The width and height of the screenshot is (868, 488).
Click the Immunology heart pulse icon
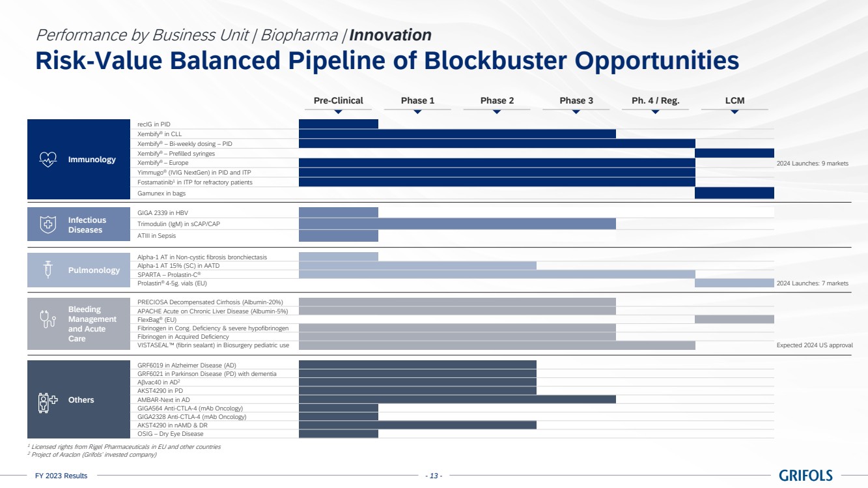[x=48, y=160]
